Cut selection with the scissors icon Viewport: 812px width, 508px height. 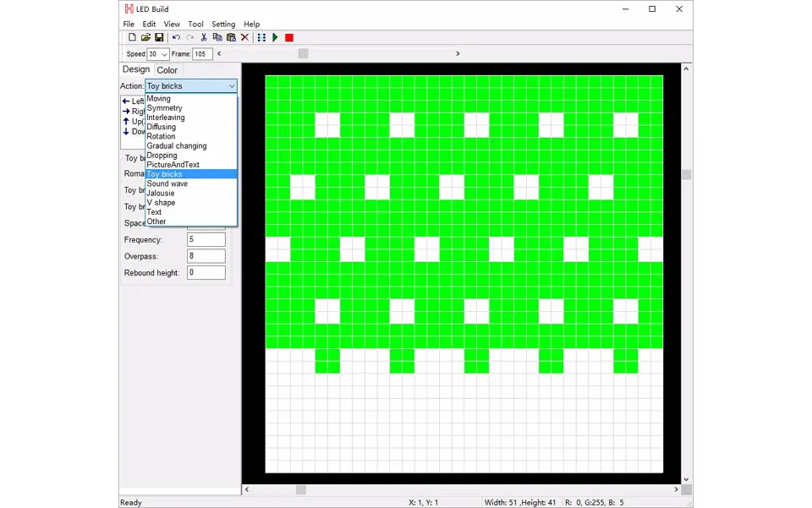coord(204,38)
